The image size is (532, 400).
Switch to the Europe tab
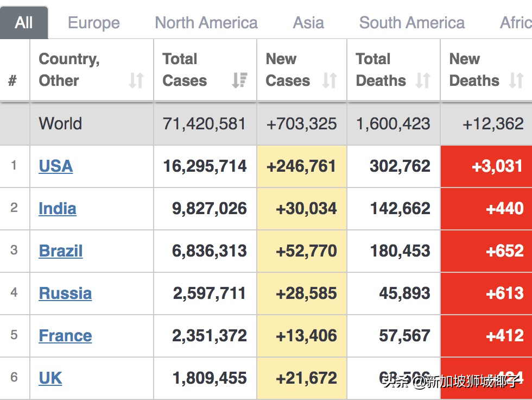coord(94,23)
